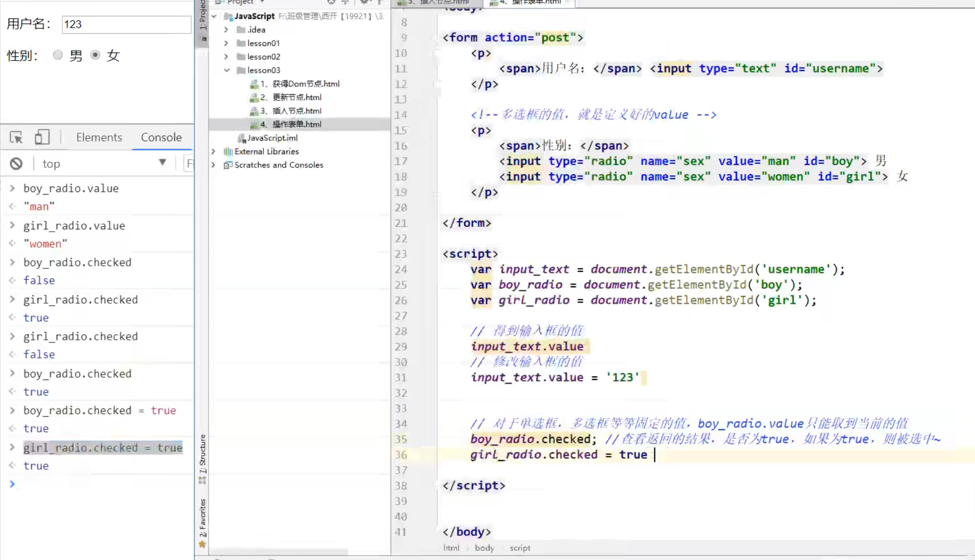Screen dimensions: 975x560
Task: Click the External Libraries icon
Action: tap(228, 152)
